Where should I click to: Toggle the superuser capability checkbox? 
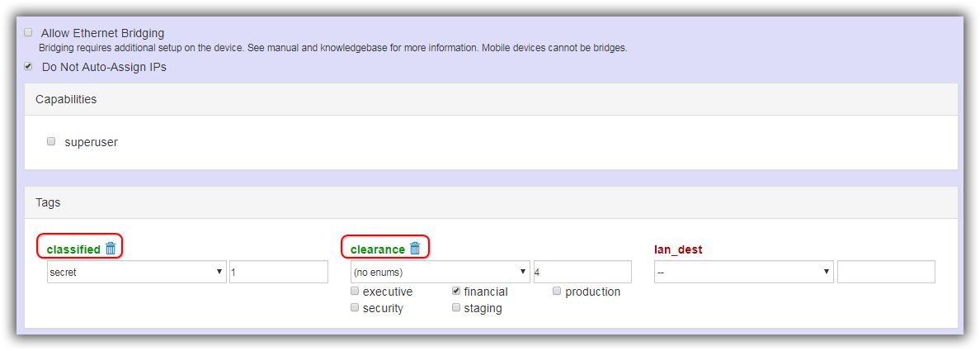coord(51,141)
